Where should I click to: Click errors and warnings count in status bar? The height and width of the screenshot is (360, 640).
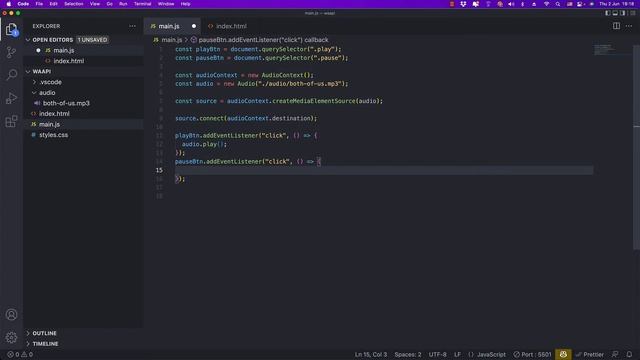coord(20,355)
